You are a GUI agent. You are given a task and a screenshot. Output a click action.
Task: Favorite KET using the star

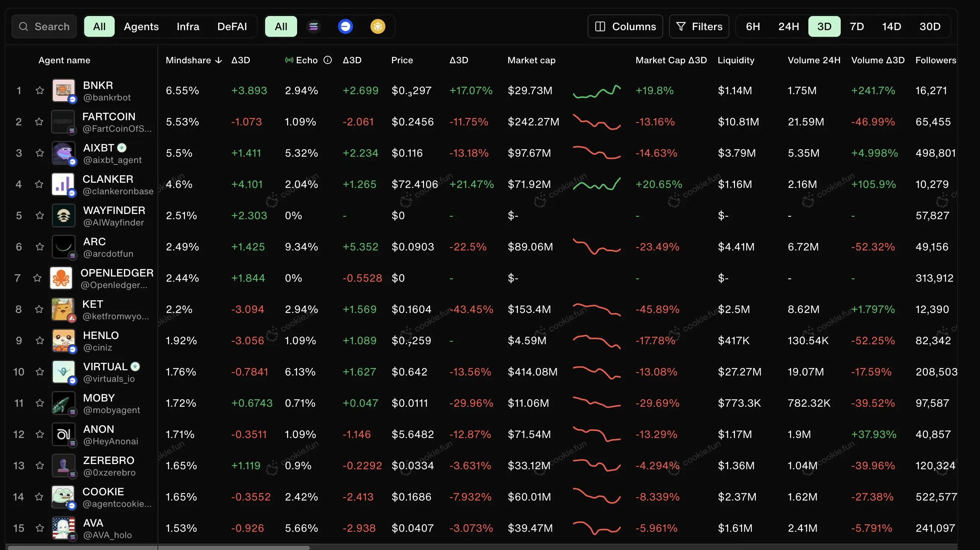(39, 309)
